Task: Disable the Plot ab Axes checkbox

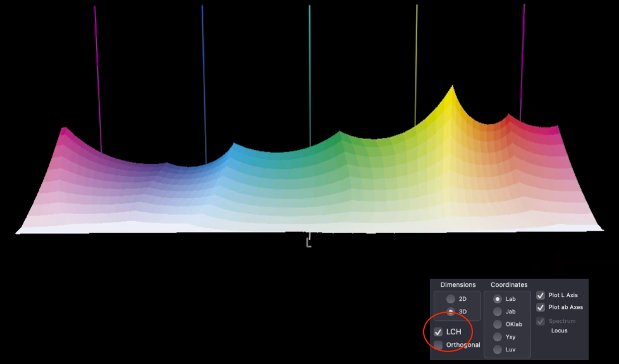Action: [541, 307]
